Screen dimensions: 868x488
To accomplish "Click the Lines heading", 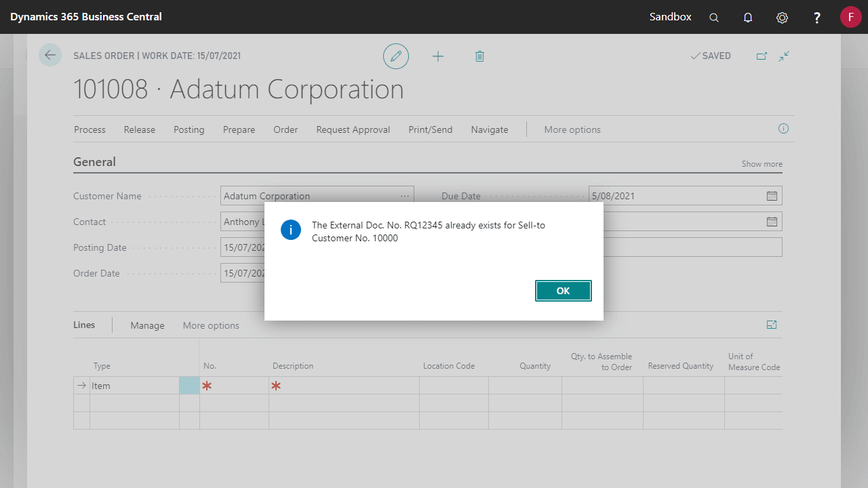I will pyautogui.click(x=84, y=325).
